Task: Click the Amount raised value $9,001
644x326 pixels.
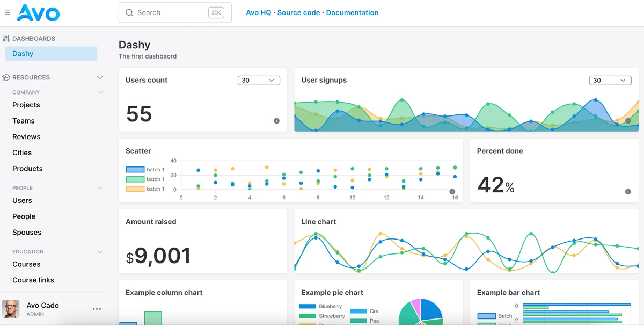Action: click(x=158, y=256)
